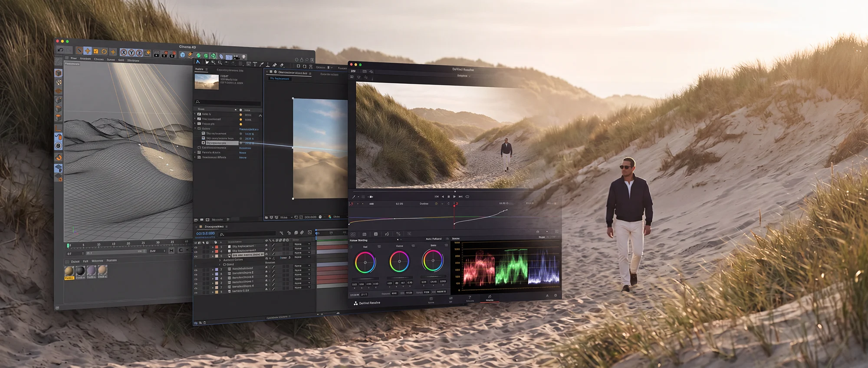Hide the first Sky Replacement layer via its eye

pos(196,247)
